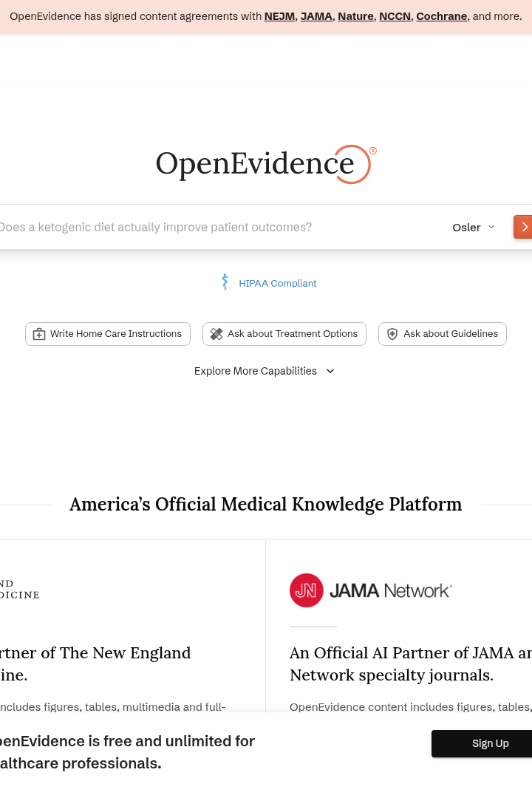Select Ask about Guidelines

click(x=443, y=334)
